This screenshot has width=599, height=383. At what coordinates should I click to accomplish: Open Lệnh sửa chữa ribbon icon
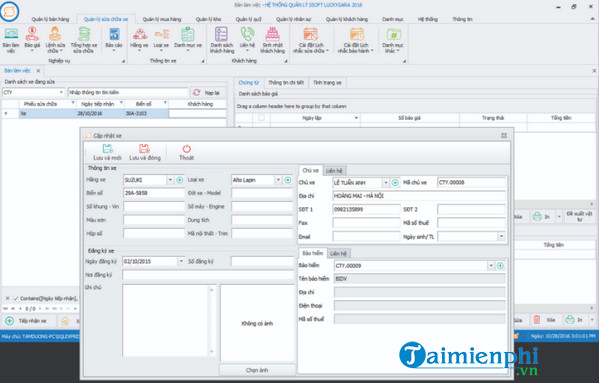55,40
